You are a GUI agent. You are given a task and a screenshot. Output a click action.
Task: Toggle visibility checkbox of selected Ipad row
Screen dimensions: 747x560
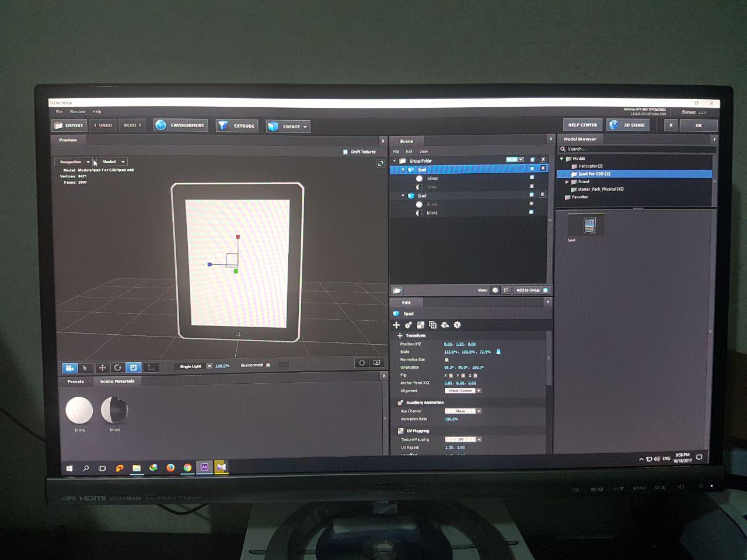(532, 169)
